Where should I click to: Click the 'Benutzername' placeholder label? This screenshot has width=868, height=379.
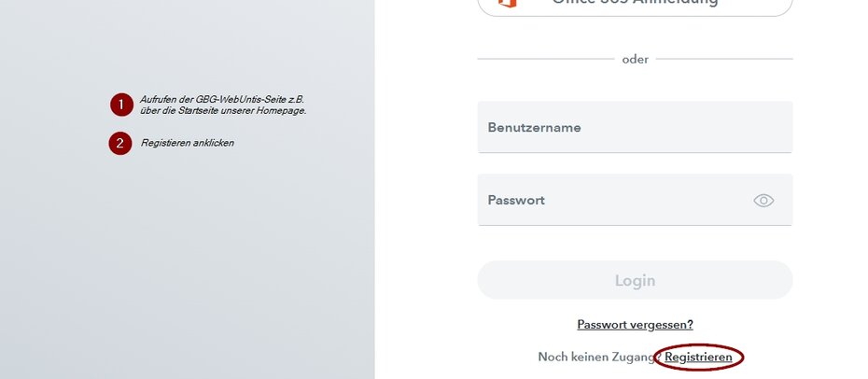click(534, 127)
